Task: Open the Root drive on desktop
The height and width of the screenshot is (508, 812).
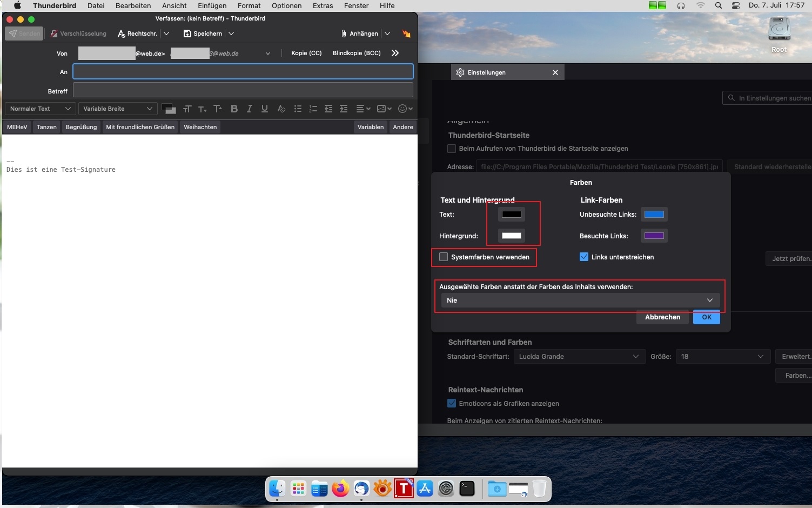Action: 779,35
